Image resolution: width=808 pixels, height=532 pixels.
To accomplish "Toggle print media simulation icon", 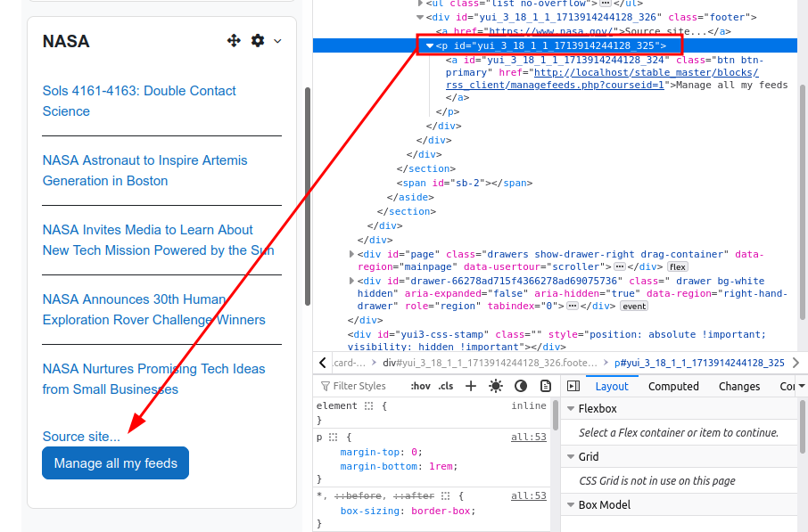I will 546,386.
